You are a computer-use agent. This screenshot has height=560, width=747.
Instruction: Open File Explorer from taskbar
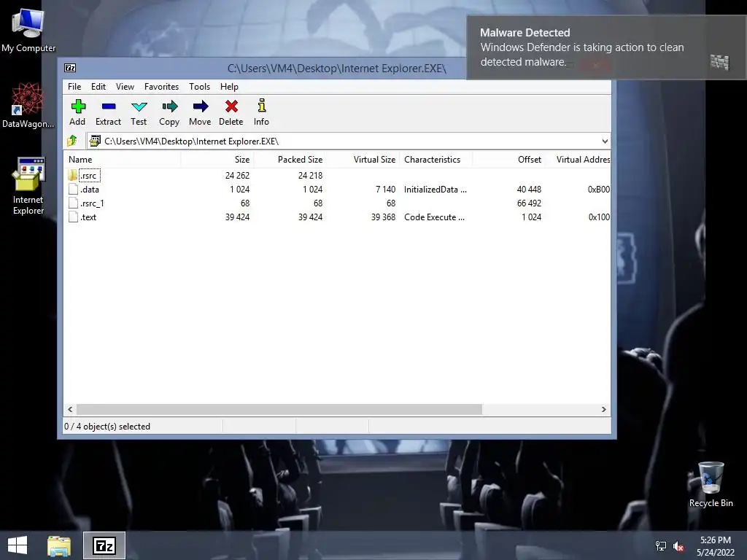[x=59, y=545]
